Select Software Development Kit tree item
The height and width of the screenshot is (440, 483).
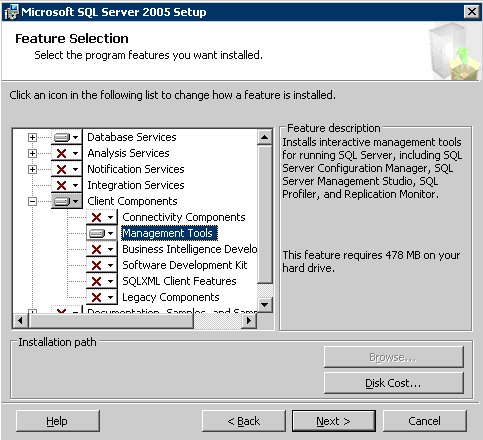coord(185,265)
